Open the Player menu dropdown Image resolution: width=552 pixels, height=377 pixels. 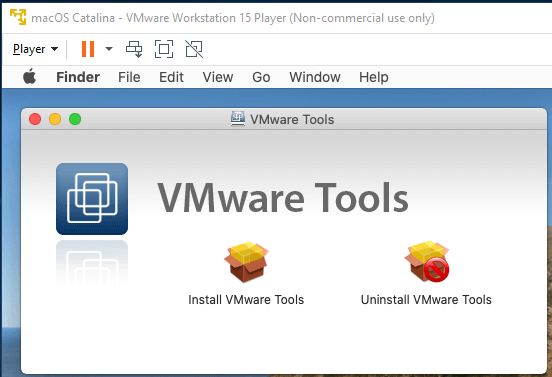click(x=35, y=49)
